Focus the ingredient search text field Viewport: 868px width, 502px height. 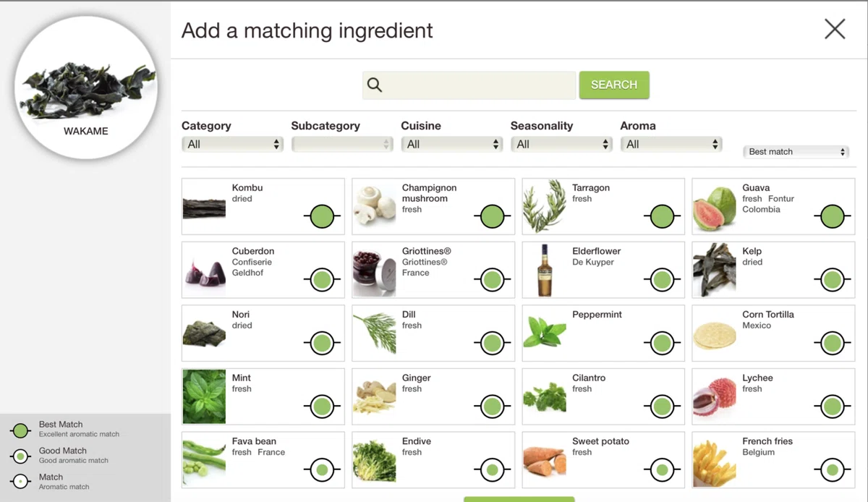pyautogui.click(x=469, y=85)
